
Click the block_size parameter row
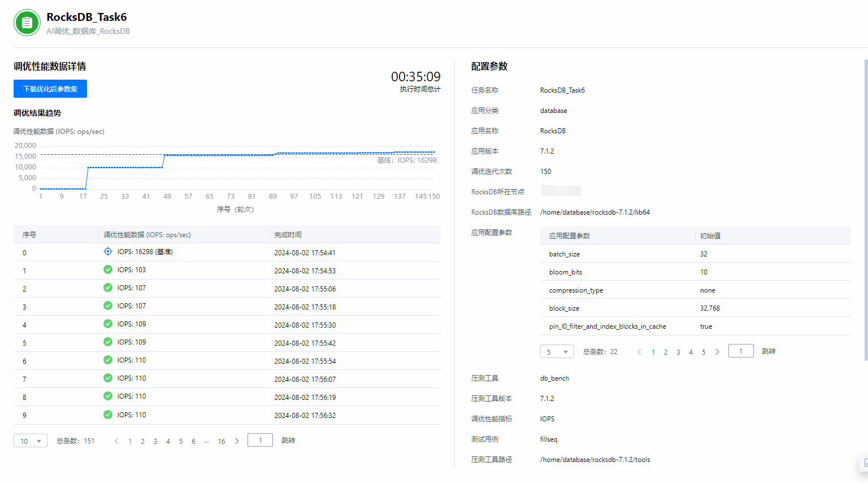[696, 308]
